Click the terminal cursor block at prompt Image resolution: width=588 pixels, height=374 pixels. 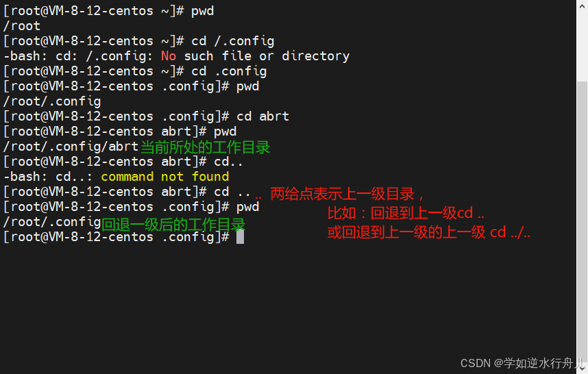pos(240,237)
